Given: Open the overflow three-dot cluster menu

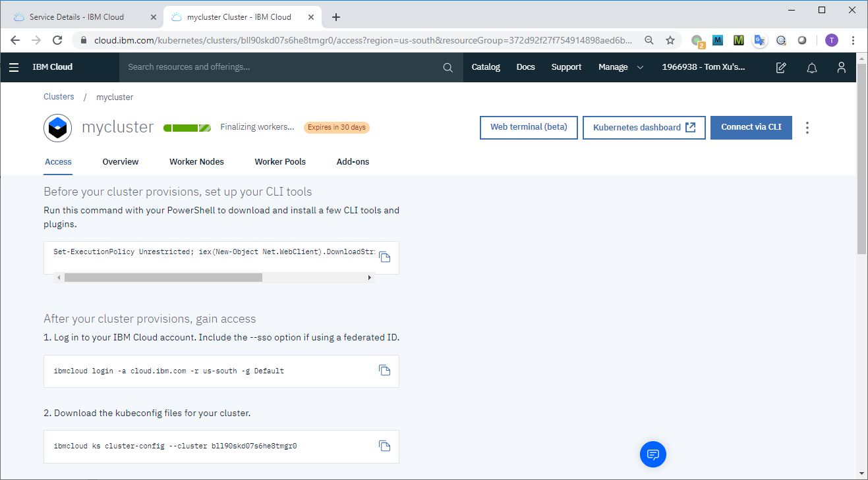Looking at the screenshot, I should [807, 128].
